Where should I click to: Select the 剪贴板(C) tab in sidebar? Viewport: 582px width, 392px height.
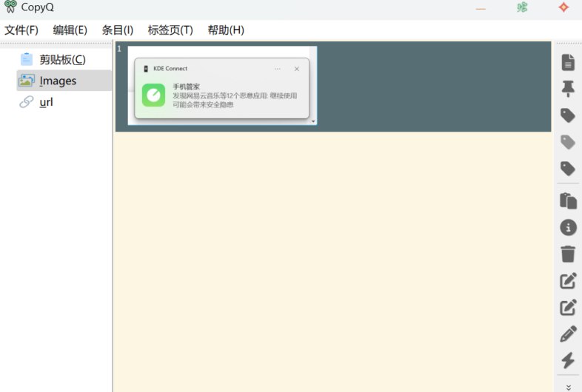pyautogui.click(x=62, y=59)
